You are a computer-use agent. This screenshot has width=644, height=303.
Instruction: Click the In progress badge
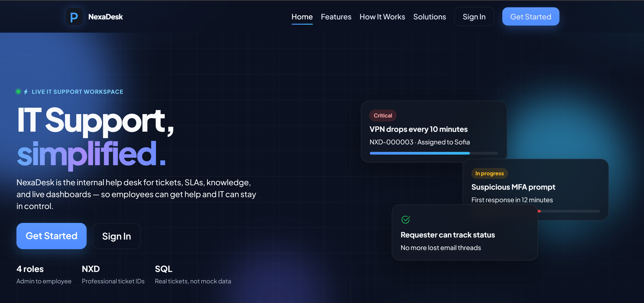tap(489, 173)
